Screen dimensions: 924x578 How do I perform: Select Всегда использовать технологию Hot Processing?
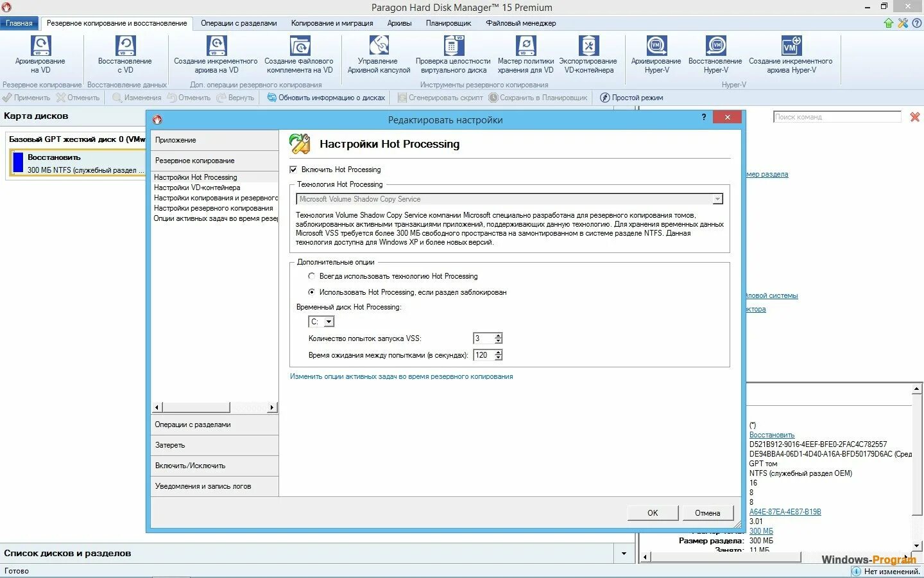click(312, 276)
